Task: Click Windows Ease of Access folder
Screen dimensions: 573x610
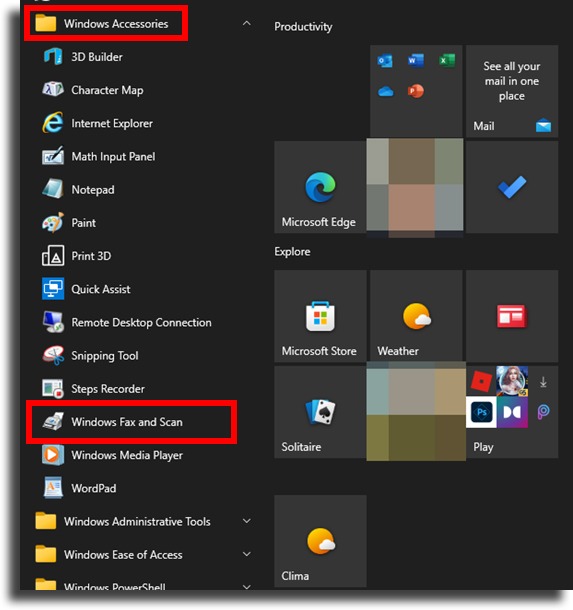Action: coord(142,554)
